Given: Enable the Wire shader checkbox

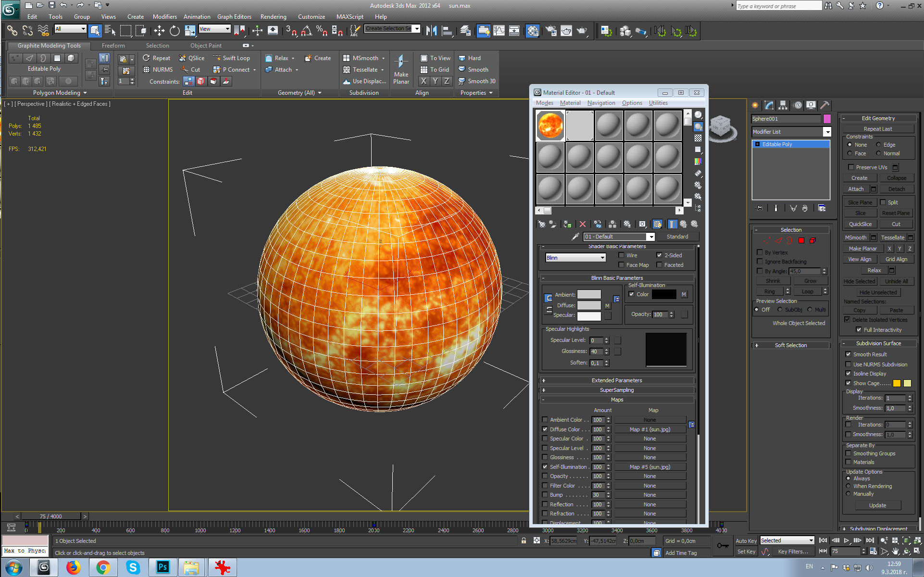Looking at the screenshot, I should tap(621, 255).
